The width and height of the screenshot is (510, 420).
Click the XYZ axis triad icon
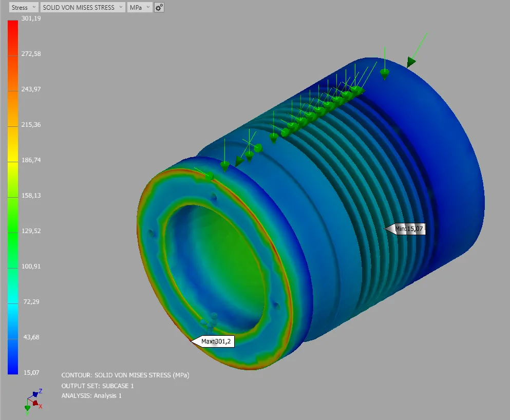33,401
